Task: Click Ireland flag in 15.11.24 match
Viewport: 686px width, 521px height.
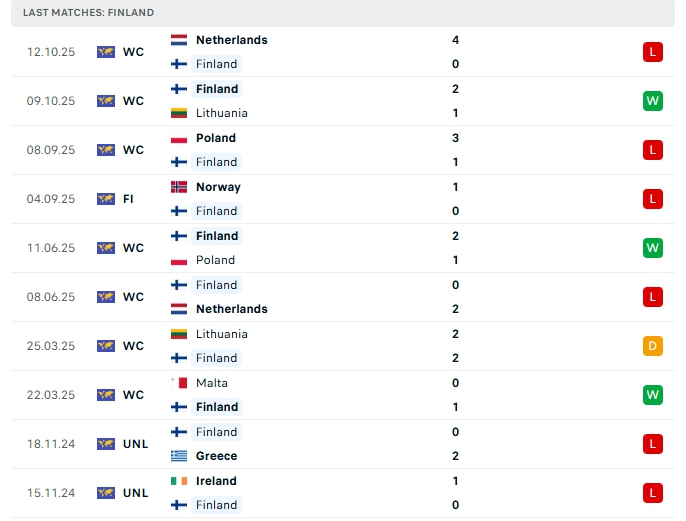Action: pyautogui.click(x=179, y=481)
